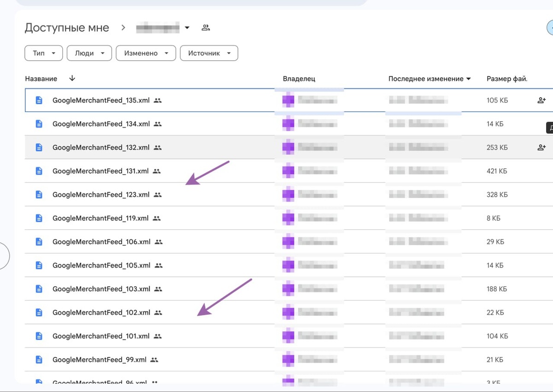This screenshot has height=392, width=553.
Task: Click the shared people icon after GoogleMerchantFeed_134.xml
Action: [x=158, y=124]
